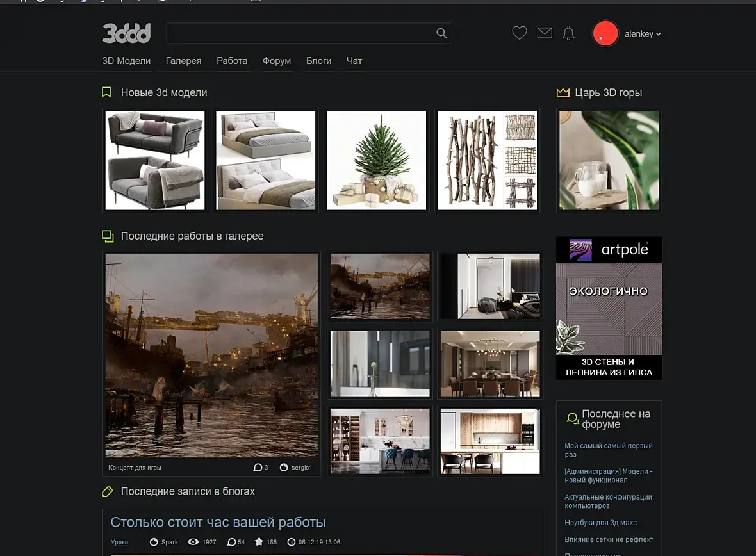
Task: Click the Концепт для игры caption
Action: (x=135, y=467)
